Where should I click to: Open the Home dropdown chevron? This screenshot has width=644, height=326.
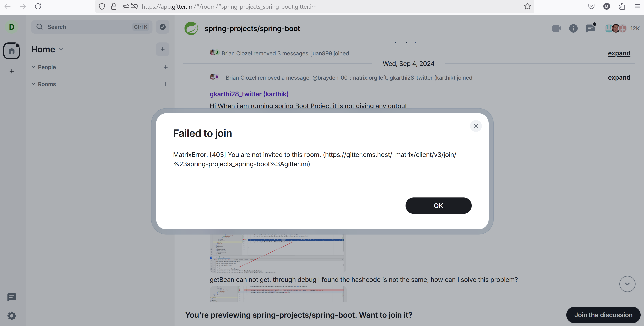(61, 49)
